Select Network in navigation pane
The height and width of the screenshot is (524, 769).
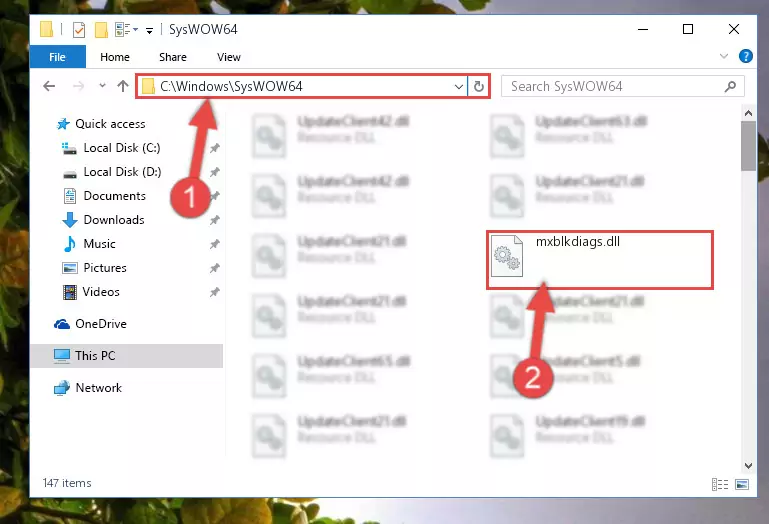click(x=98, y=388)
